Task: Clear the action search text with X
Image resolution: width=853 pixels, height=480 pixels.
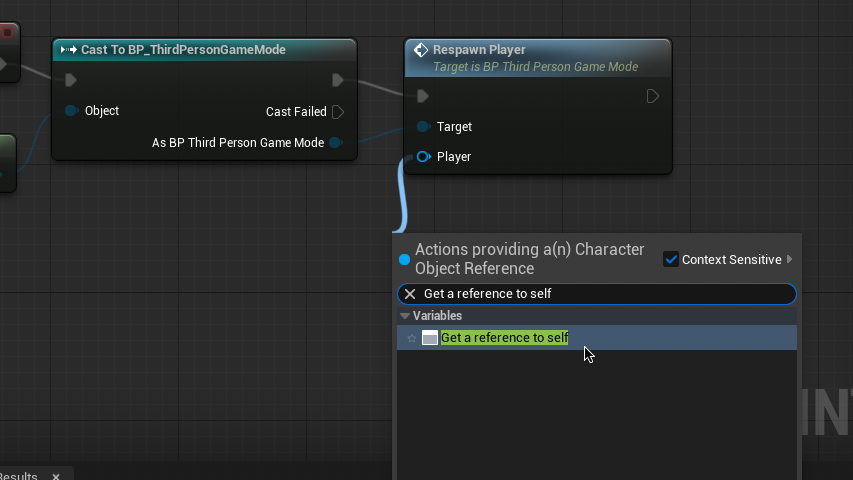Action: pyautogui.click(x=410, y=294)
